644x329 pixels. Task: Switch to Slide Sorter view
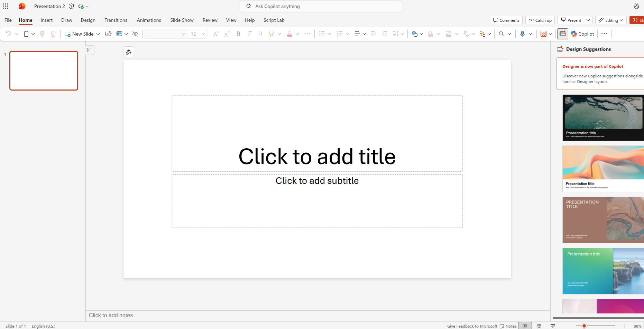click(x=539, y=326)
